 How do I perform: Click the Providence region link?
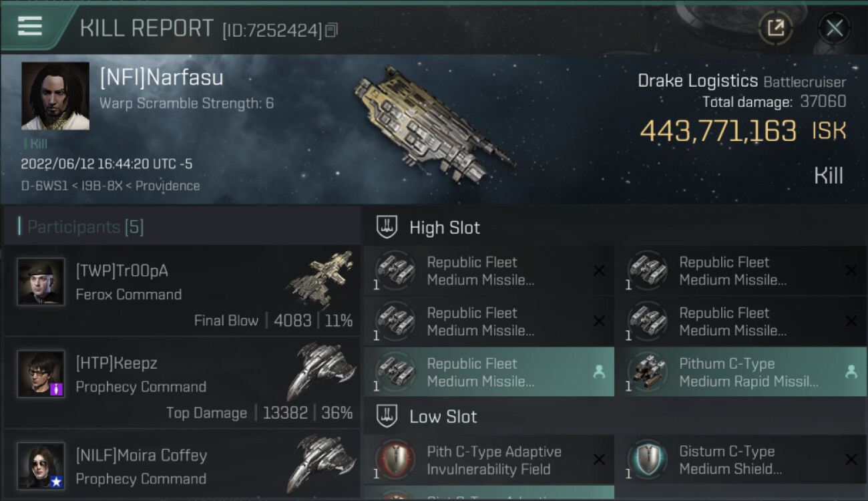(168, 186)
